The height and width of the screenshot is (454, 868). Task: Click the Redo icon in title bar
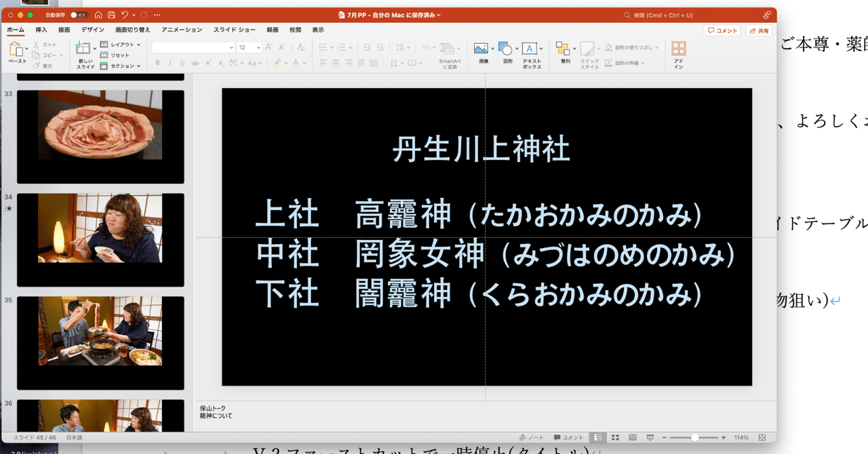[x=144, y=15]
